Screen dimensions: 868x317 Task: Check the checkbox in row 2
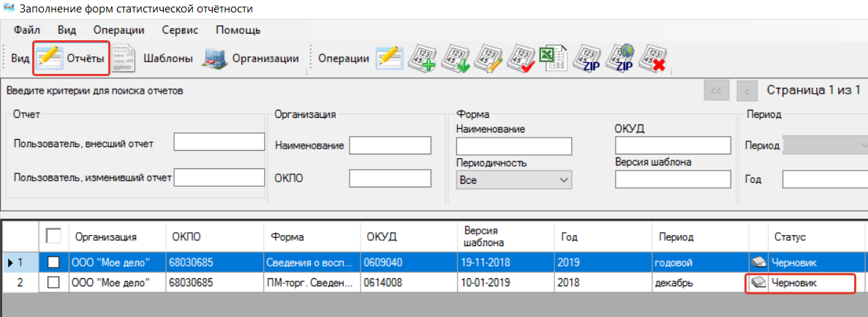click(53, 283)
